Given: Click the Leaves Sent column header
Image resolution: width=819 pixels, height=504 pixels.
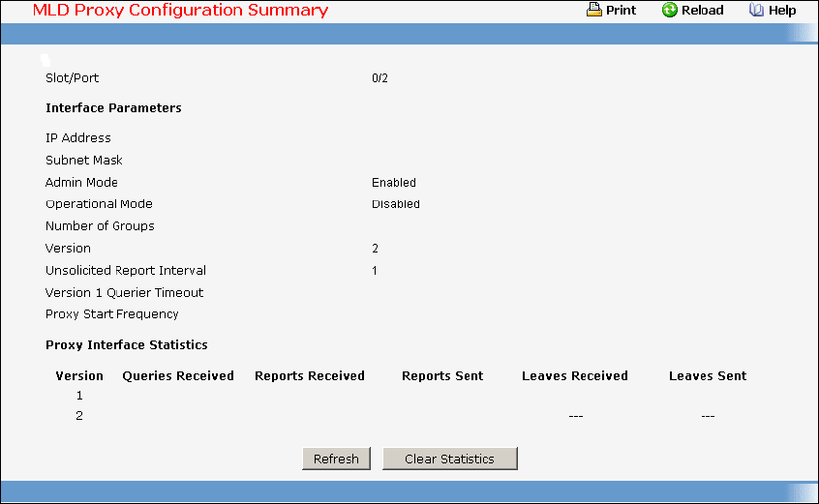Looking at the screenshot, I should pyautogui.click(x=708, y=375).
